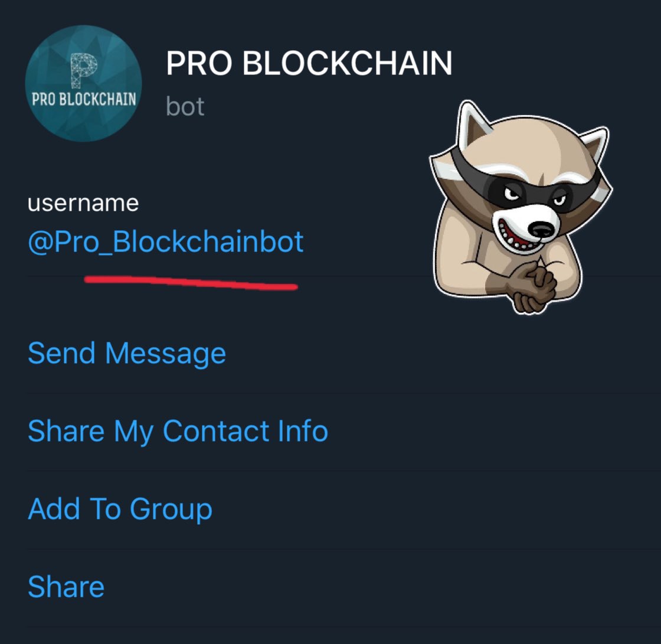This screenshot has width=661, height=644.
Task: Click the raccoon's clasped hands
Action: click(x=530, y=286)
